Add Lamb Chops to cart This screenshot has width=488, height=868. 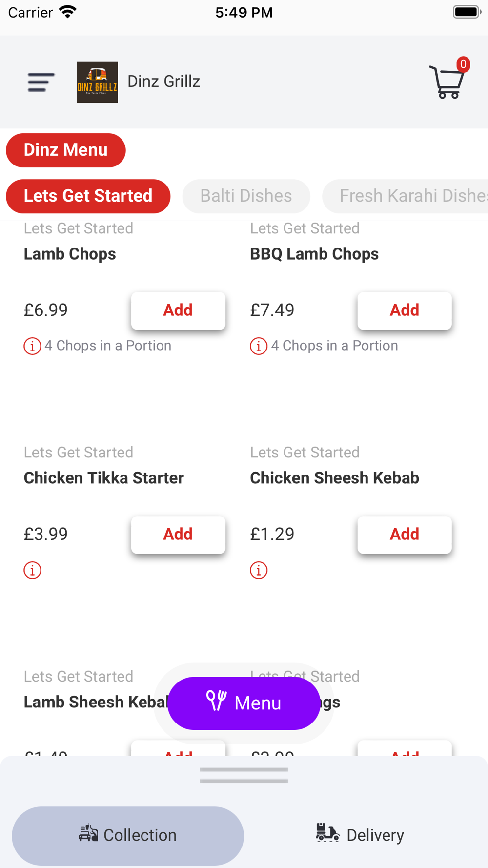[178, 310]
